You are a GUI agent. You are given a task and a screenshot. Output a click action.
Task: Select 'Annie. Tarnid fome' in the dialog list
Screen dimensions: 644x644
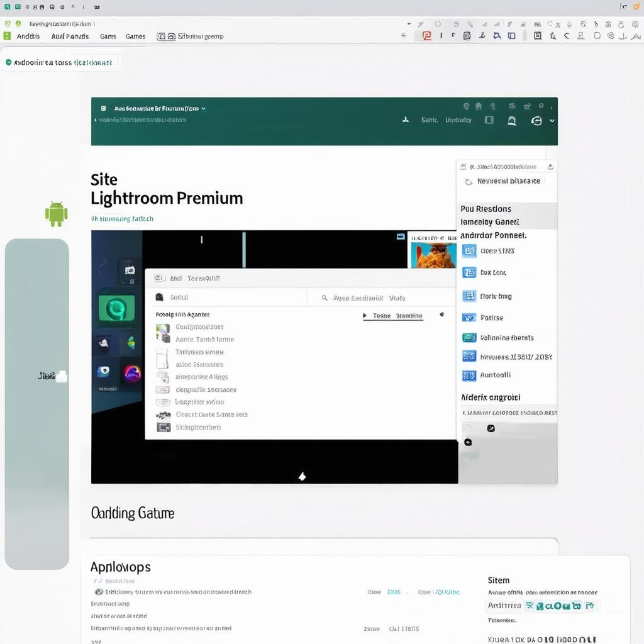pos(204,340)
